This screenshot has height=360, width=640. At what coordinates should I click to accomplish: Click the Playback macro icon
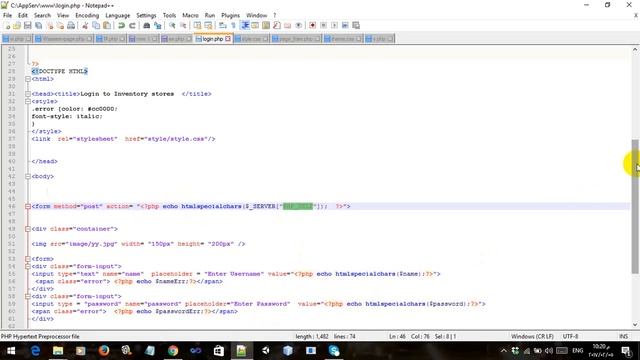pyautogui.click(x=334, y=25)
